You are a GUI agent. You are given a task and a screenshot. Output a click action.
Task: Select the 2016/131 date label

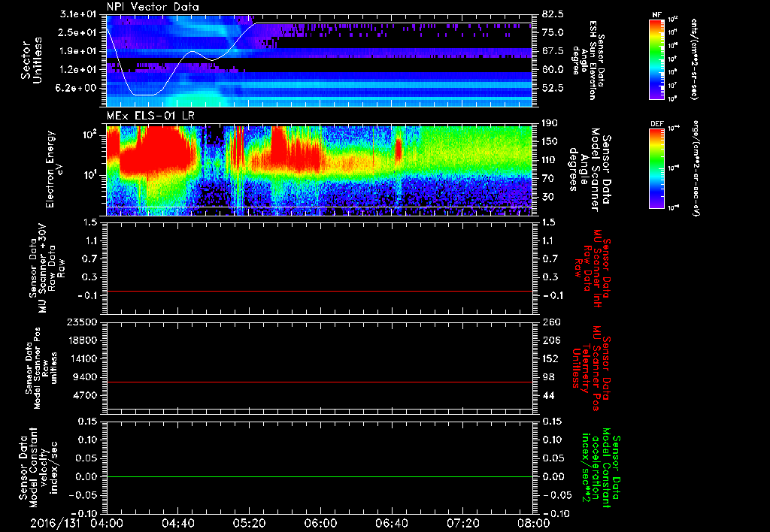click(x=56, y=523)
